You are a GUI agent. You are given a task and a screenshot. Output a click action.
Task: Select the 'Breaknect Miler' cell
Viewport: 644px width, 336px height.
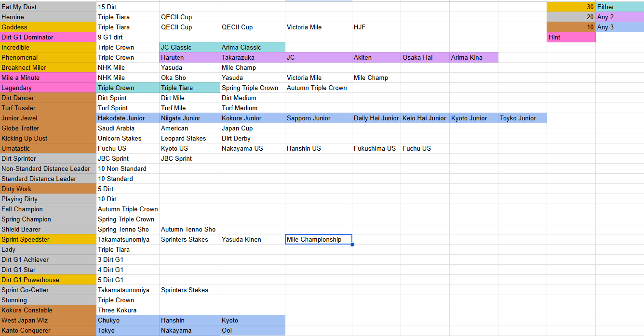[x=48, y=67]
